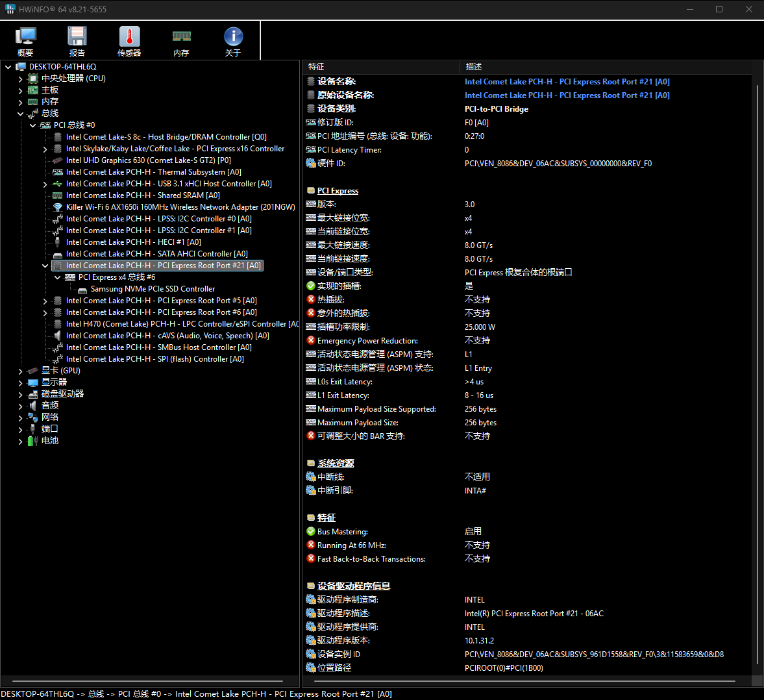This screenshot has width=764, height=700.
Task: Click the details panel horizontal scrollbar
Action: coord(524,681)
